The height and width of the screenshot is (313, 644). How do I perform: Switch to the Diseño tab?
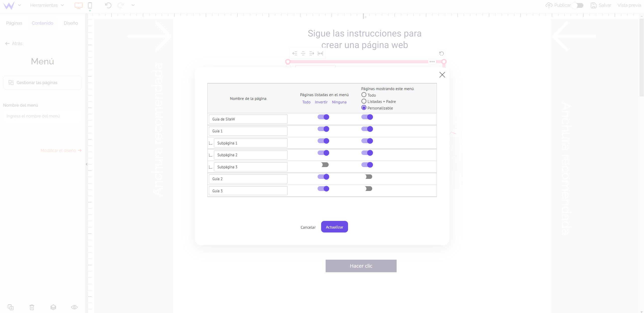[71, 23]
